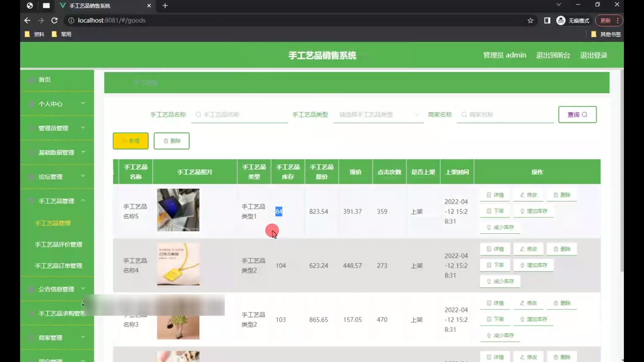Open 手工艺品订单管理 submenu item
This screenshot has height=362, width=644.
click(x=58, y=265)
